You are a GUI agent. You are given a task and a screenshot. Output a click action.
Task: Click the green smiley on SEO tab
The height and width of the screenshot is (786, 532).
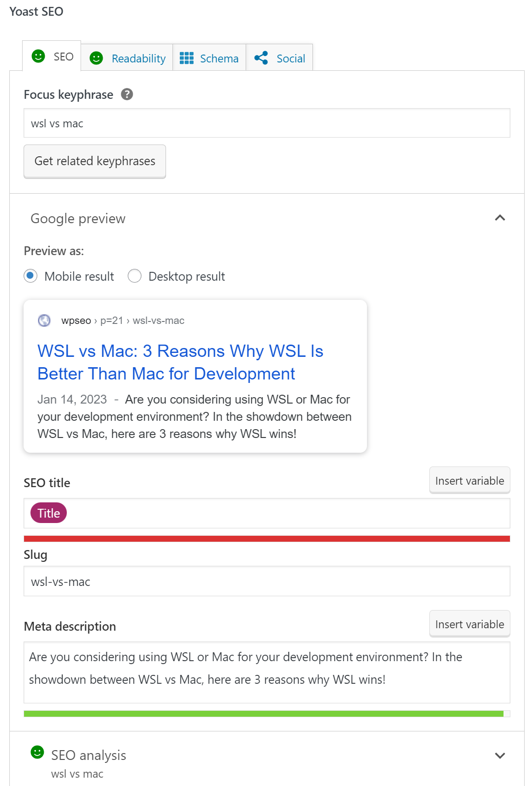click(38, 56)
